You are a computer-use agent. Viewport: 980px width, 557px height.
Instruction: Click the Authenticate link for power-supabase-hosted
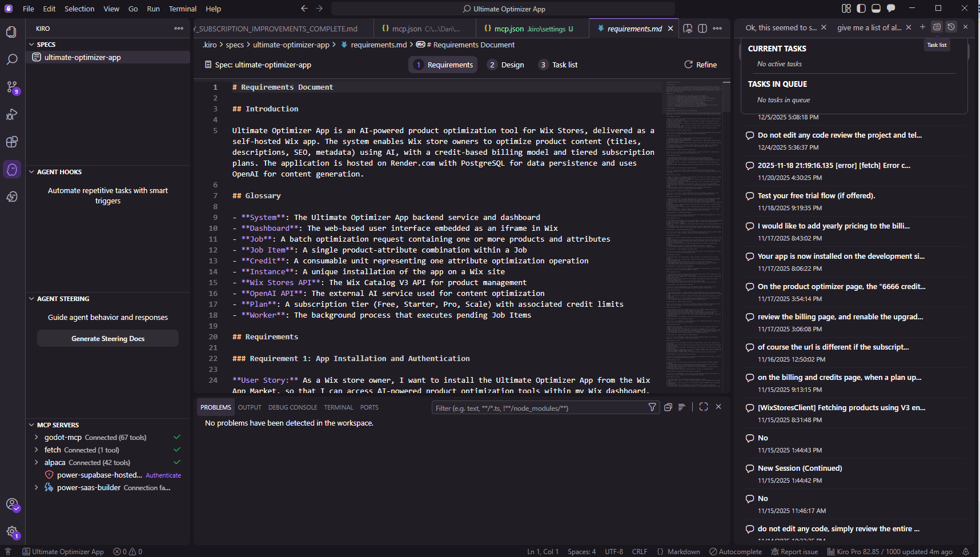[163, 475]
